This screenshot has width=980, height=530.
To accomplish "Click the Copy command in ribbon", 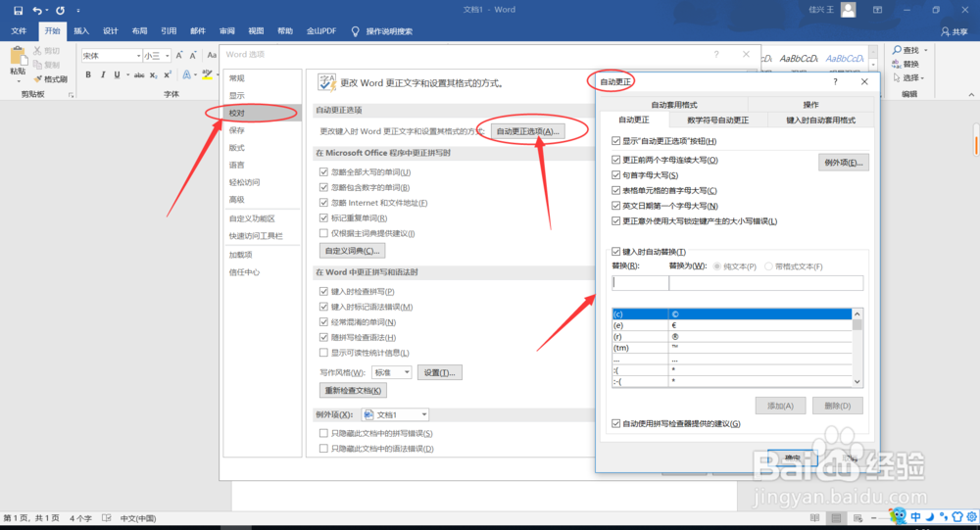I will (47, 65).
